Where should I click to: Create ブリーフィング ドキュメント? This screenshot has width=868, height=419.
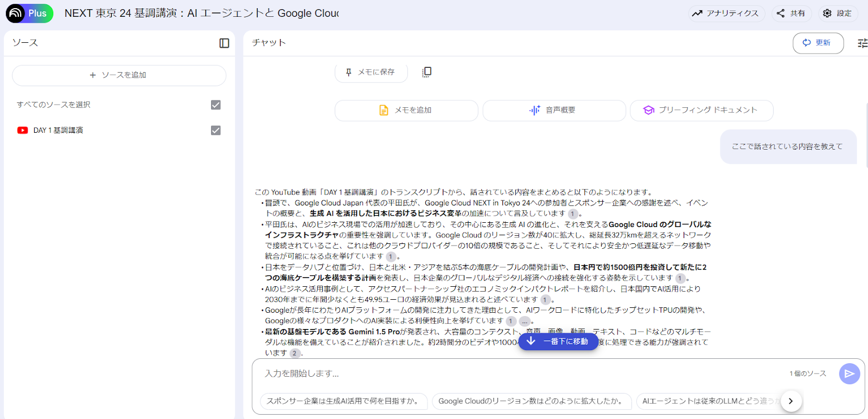click(x=701, y=110)
